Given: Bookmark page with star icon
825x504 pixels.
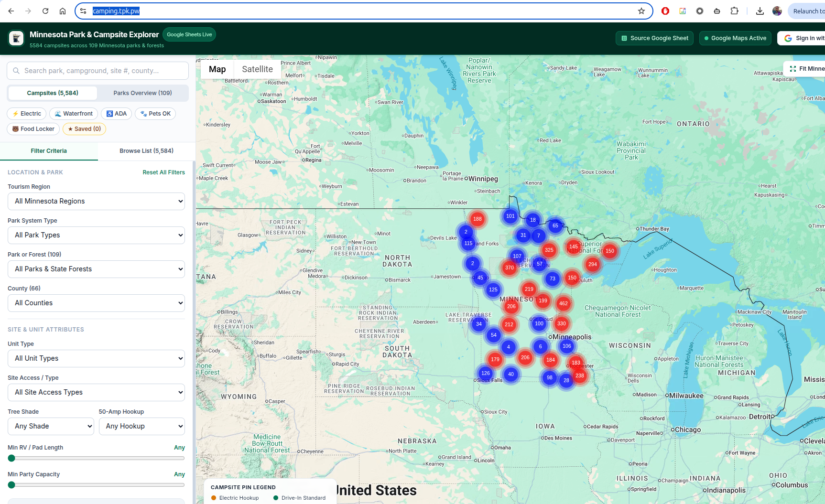Looking at the screenshot, I should [641, 11].
